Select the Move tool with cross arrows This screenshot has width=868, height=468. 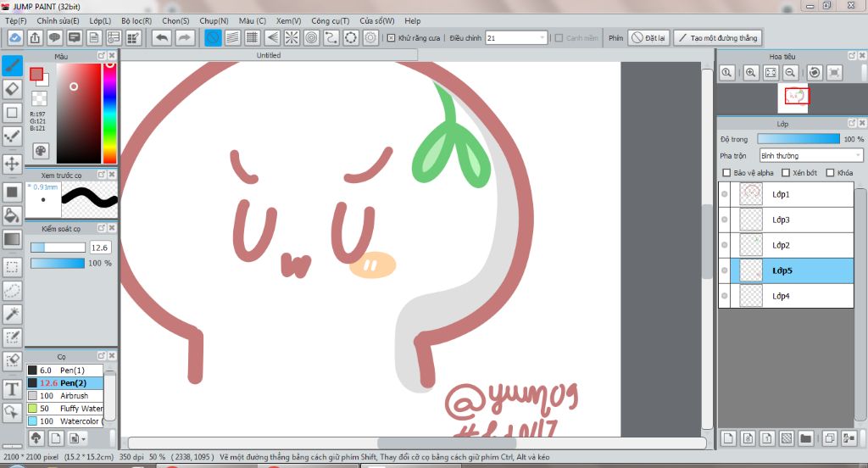(12, 164)
